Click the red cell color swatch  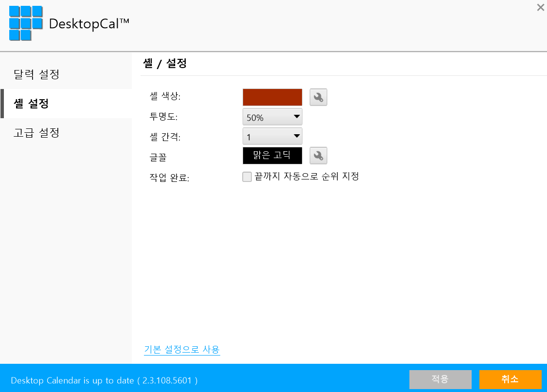click(272, 97)
